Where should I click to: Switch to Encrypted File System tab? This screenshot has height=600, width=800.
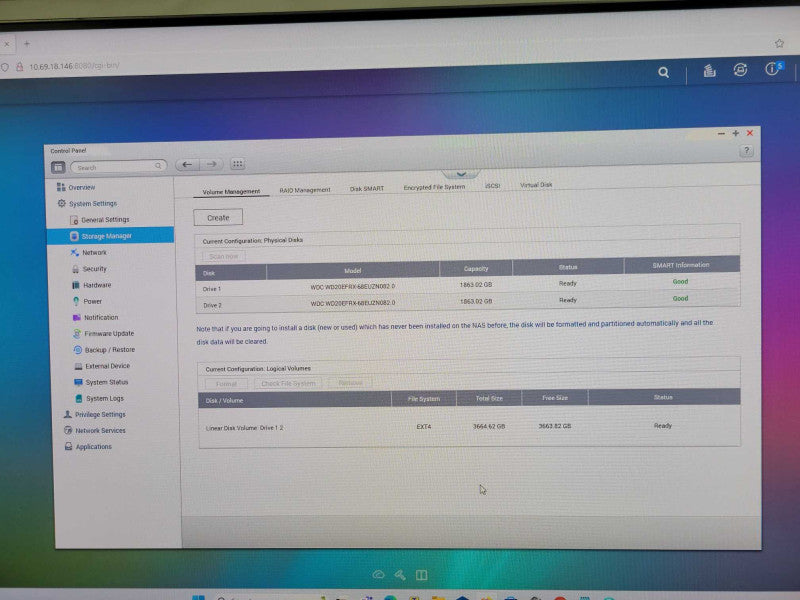[434, 187]
